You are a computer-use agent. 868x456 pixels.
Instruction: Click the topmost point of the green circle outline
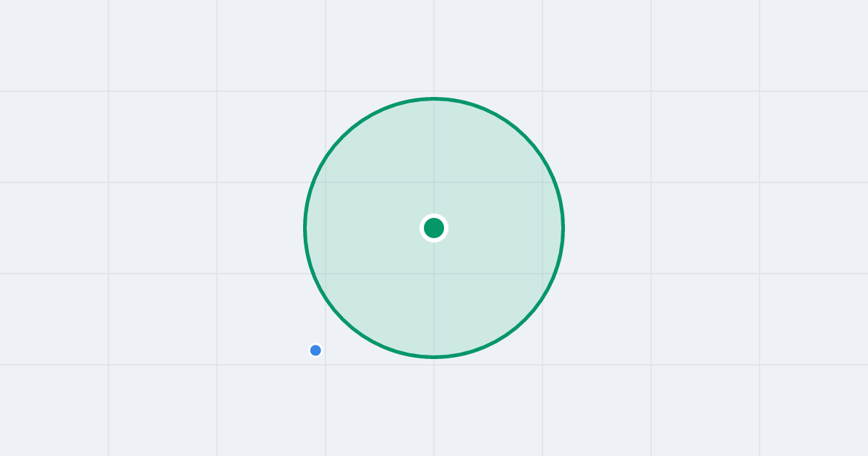point(434,98)
